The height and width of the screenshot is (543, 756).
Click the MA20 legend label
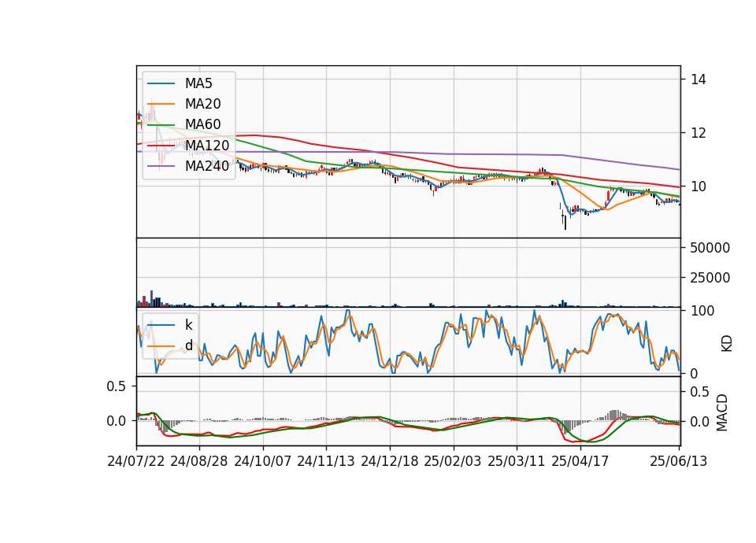point(202,104)
